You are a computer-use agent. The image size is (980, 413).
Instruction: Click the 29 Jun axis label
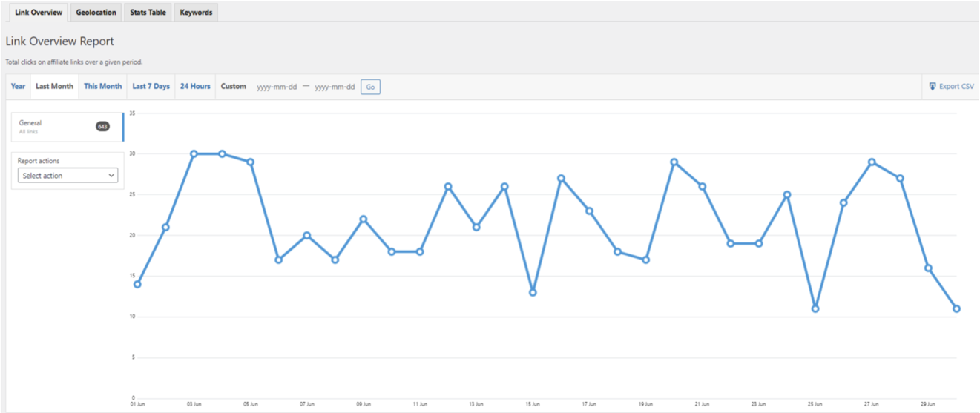[x=928, y=404]
